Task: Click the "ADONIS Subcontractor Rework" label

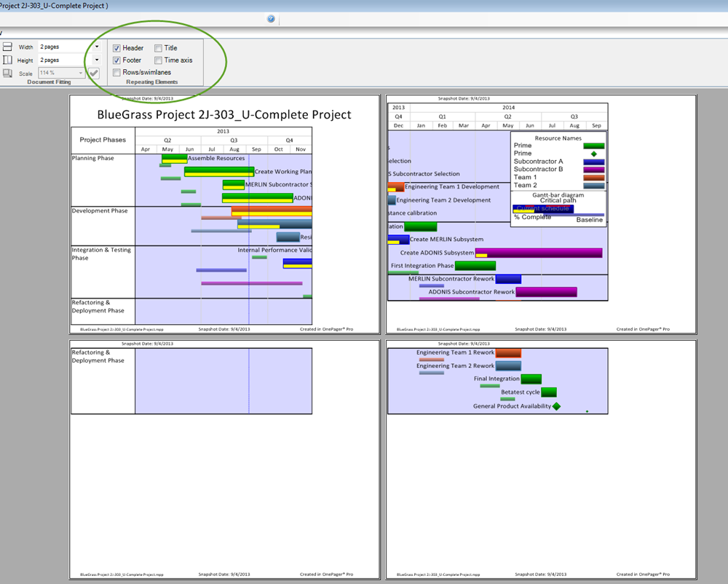Action: tap(472, 292)
